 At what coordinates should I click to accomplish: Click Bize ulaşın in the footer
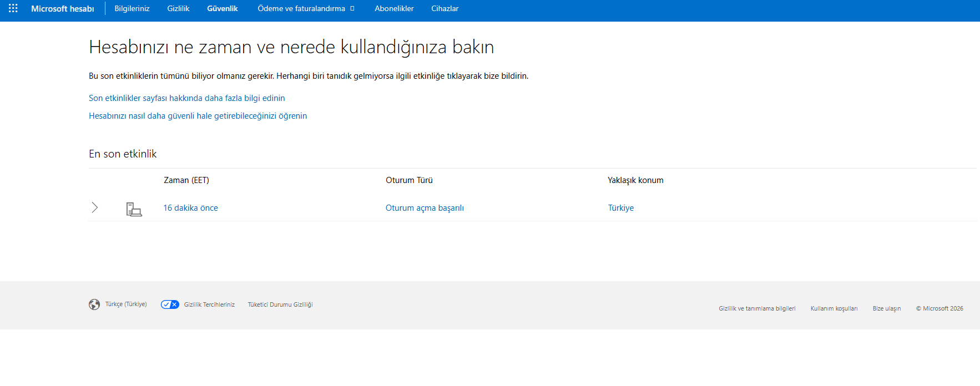pos(887,308)
